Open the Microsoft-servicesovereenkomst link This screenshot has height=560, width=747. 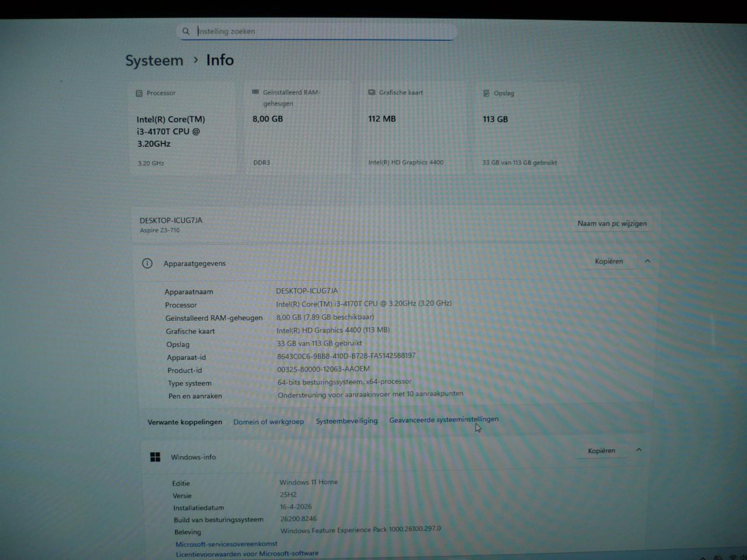click(x=226, y=543)
